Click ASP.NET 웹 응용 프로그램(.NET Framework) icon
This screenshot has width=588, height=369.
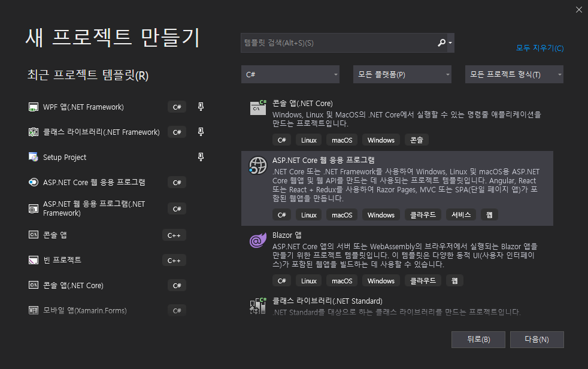click(34, 209)
